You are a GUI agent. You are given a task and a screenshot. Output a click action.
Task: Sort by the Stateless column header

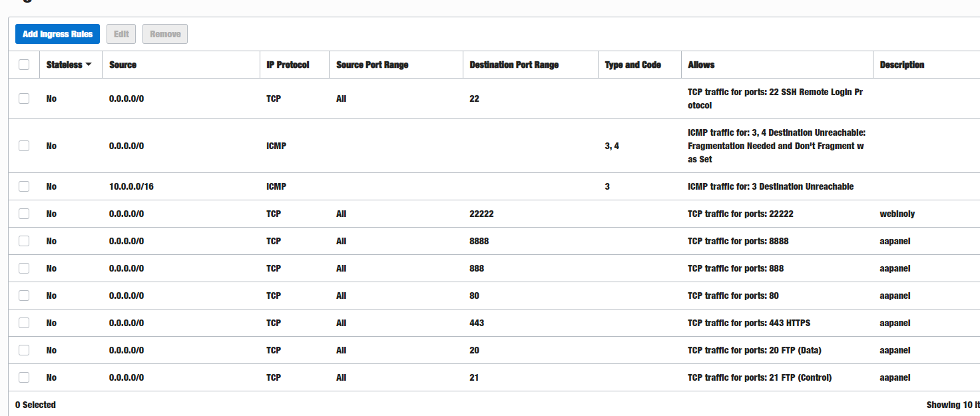click(64, 65)
